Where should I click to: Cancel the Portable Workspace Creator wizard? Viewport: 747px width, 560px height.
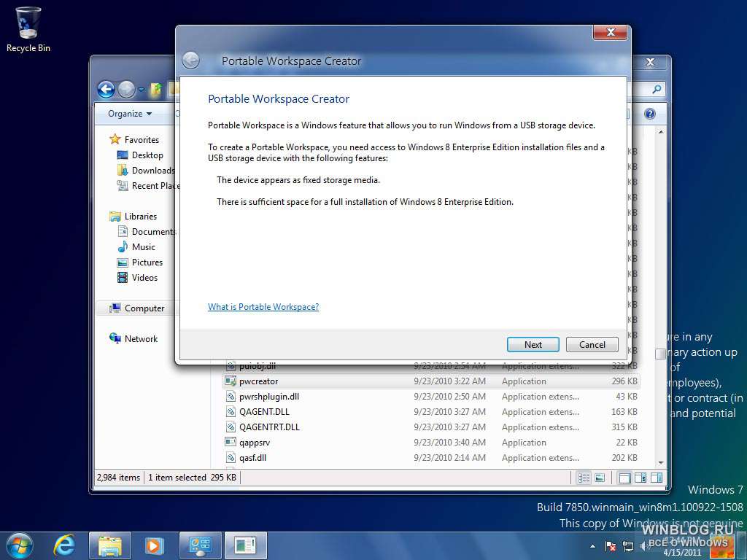[592, 344]
